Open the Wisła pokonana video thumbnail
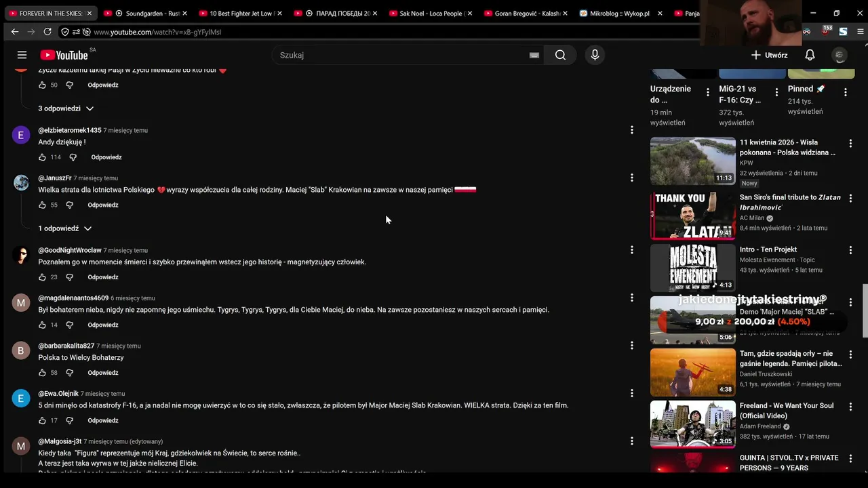 tap(692, 161)
